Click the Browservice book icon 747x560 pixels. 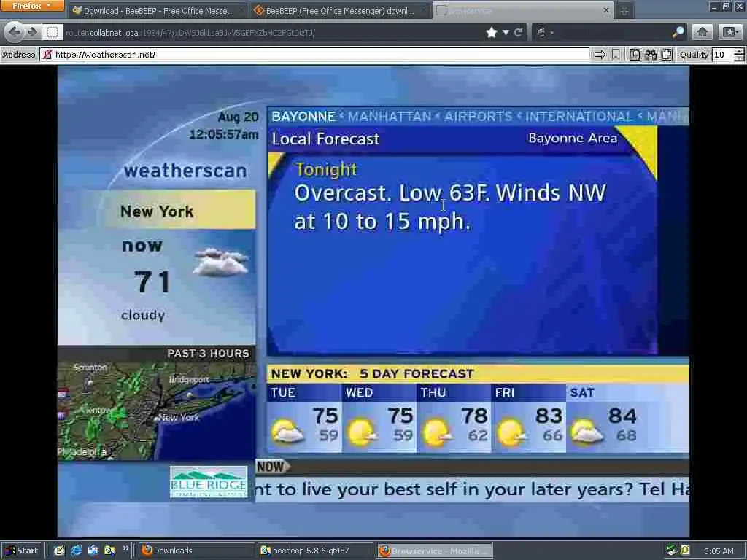tap(635, 55)
